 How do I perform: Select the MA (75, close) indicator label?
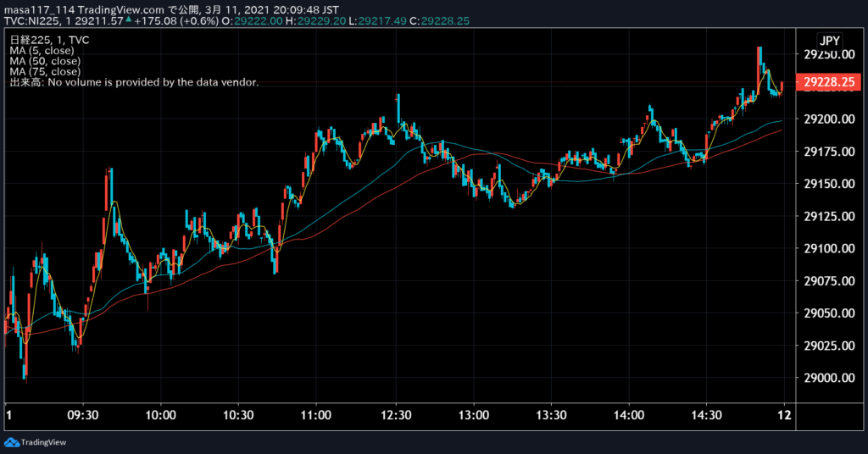pyautogui.click(x=45, y=71)
